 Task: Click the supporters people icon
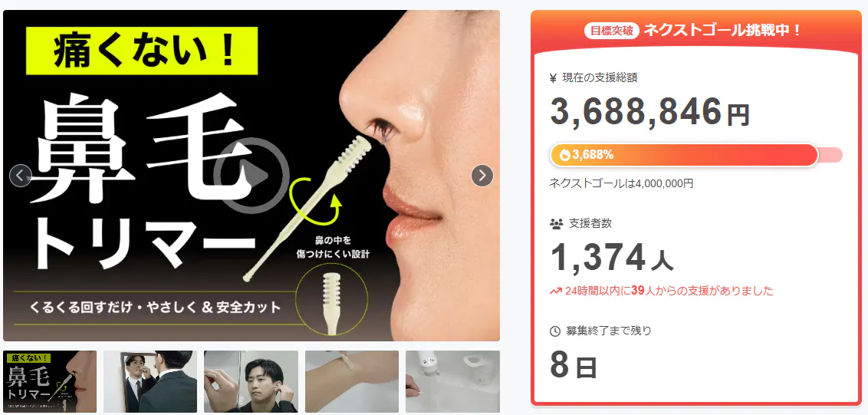(556, 224)
